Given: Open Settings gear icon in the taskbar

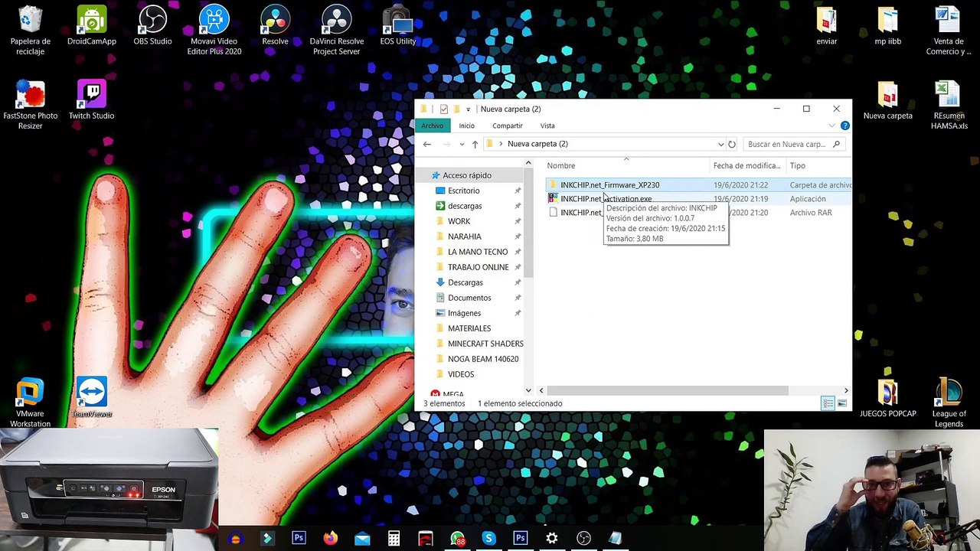Looking at the screenshot, I should 552,539.
